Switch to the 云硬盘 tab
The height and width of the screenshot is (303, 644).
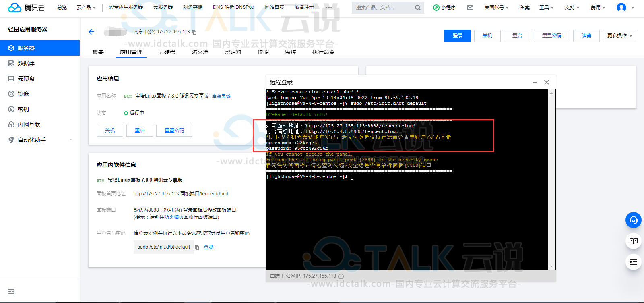pos(167,52)
